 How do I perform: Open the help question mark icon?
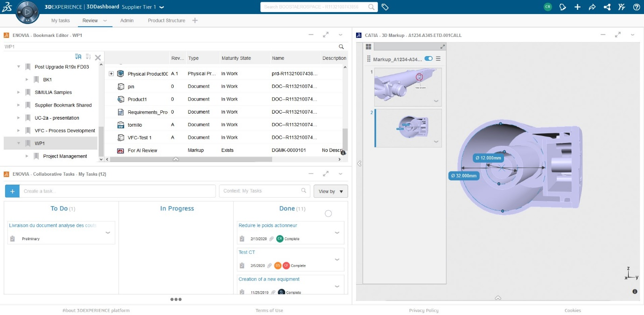coord(637,7)
